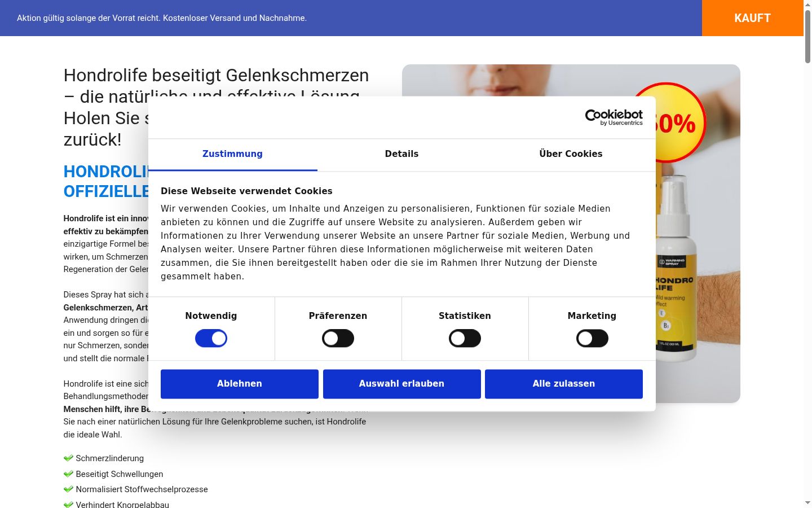Click the checkmark beside Normalisiert Stoffwechselprozesse

[x=68, y=489]
